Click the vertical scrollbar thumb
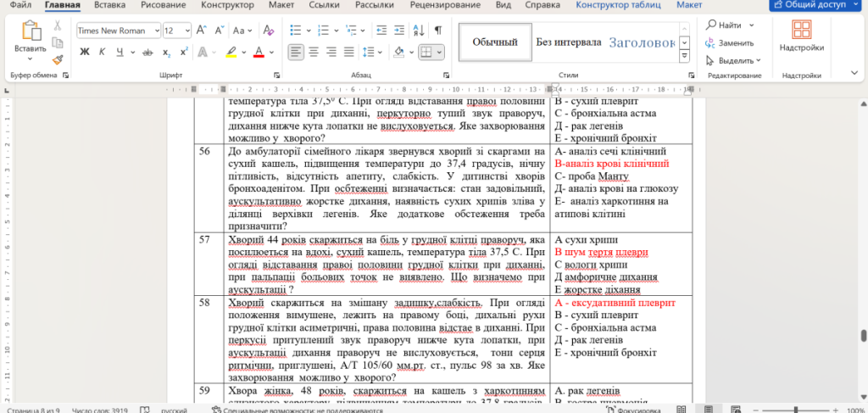Image resolution: width=868 pixels, height=413 pixels. (862, 336)
